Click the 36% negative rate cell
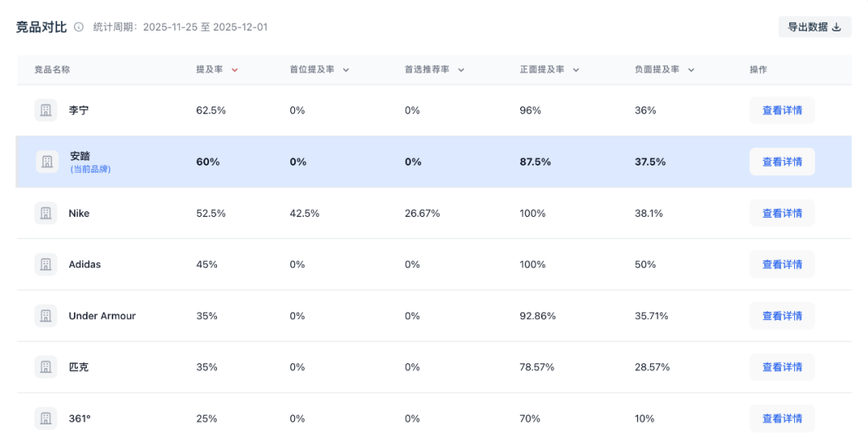The image size is (868, 446). 645,110
